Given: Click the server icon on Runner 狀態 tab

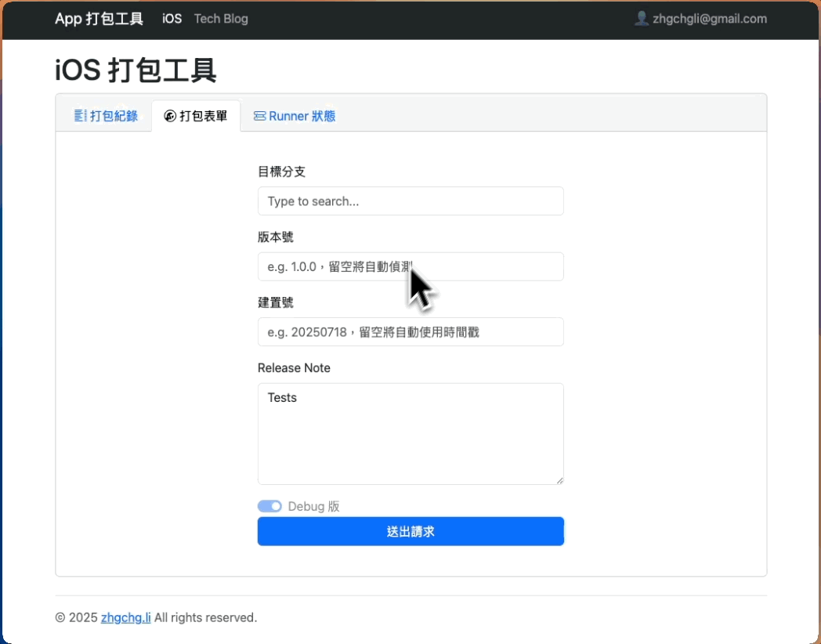Looking at the screenshot, I should click(x=259, y=116).
